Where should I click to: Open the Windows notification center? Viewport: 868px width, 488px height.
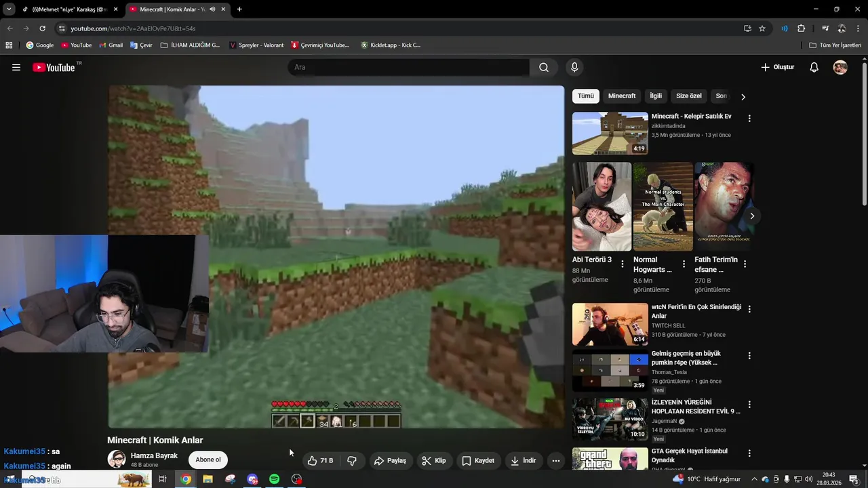tap(854, 479)
